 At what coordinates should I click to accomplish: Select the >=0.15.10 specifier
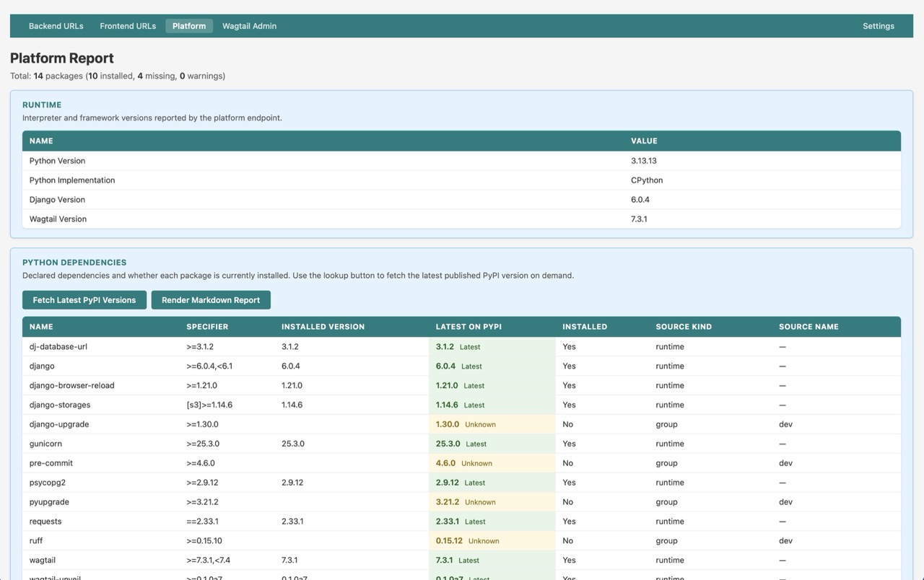204,542
